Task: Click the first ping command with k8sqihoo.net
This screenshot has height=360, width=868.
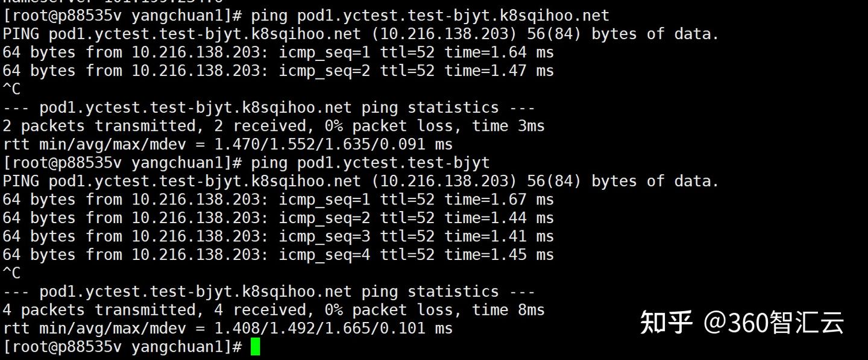Action: pos(430,16)
